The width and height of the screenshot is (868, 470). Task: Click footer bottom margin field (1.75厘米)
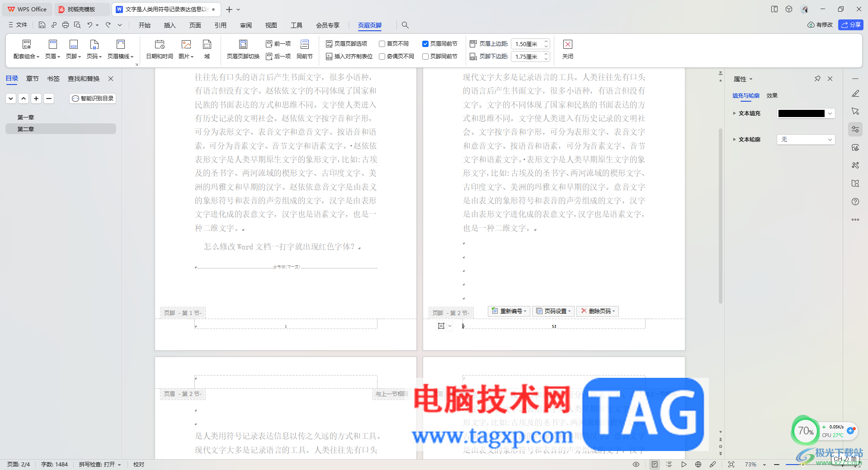click(527, 56)
